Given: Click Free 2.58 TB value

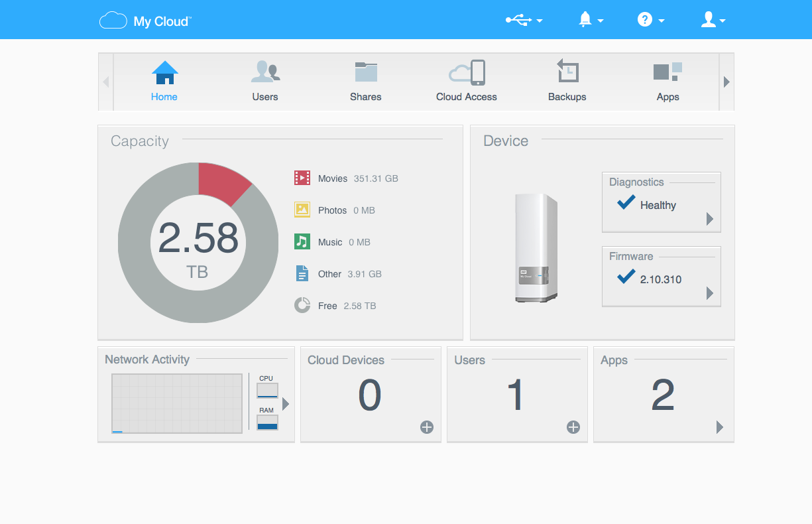Looking at the screenshot, I should click(360, 306).
